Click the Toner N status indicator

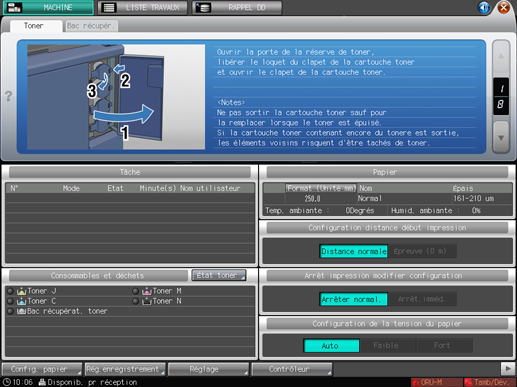pyautogui.click(x=135, y=301)
